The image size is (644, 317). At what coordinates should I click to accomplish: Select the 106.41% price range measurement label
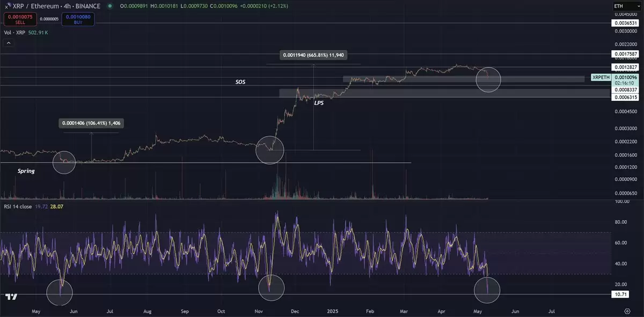coord(91,123)
